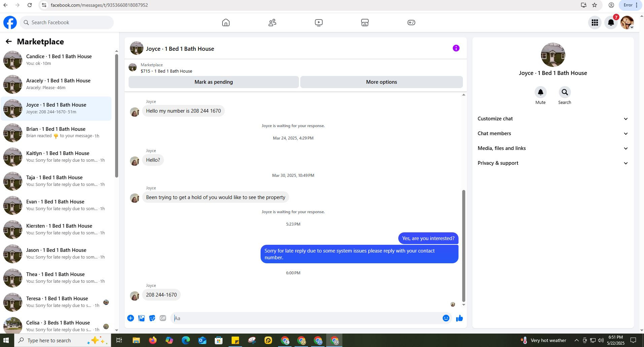Expand Media, files and links section
The width and height of the screenshot is (644, 347).
(x=553, y=148)
